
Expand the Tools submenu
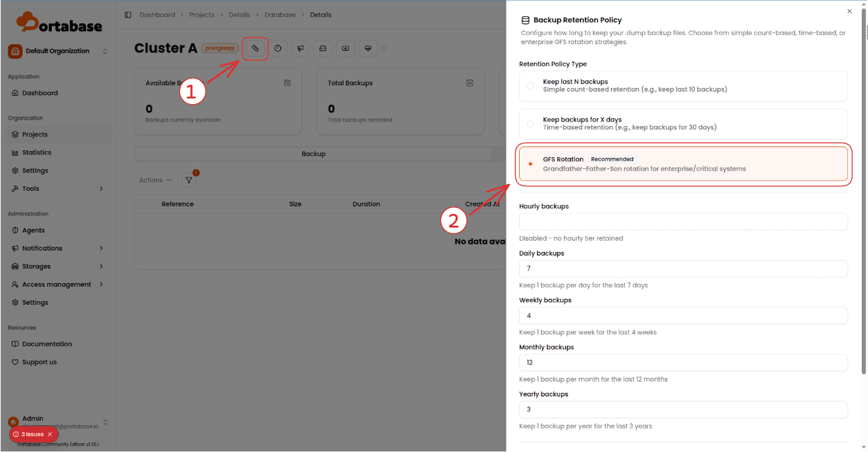[57, 188]
